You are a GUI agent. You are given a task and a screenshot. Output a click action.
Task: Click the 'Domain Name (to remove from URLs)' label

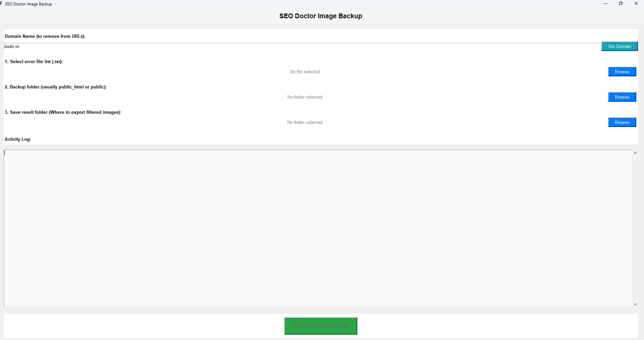point(45,36)
